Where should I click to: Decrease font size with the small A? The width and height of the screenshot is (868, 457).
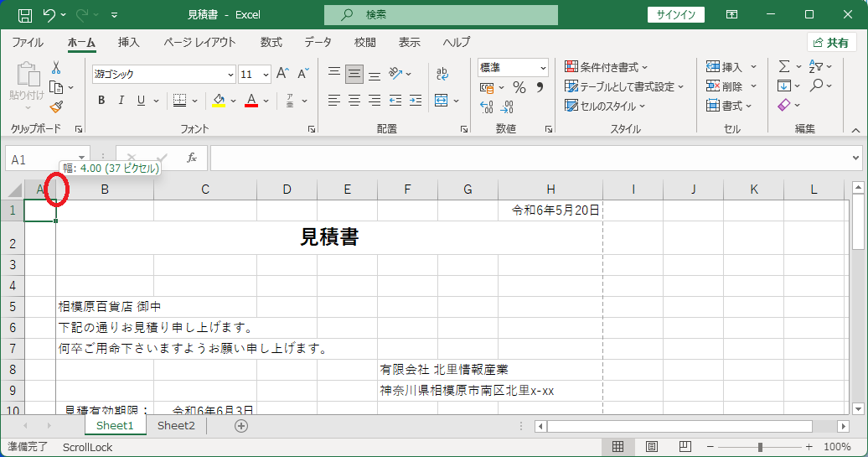pyautogui.click(x=302, y=74)
